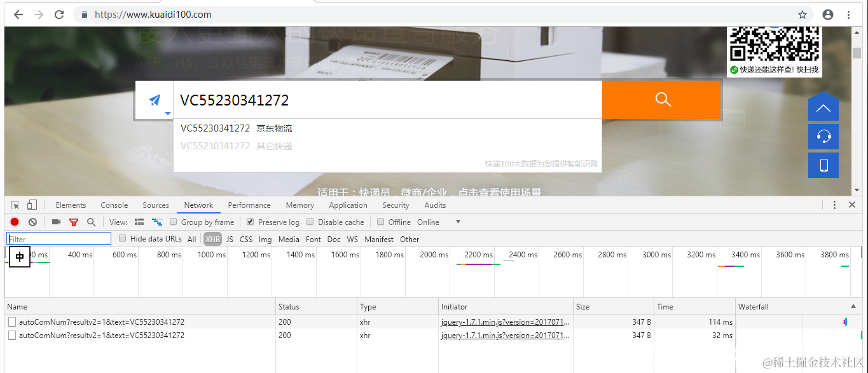This screenshot has width=868, height=373.
Task: Select inspect element picker icon
Action: click(x=16, y=205)
